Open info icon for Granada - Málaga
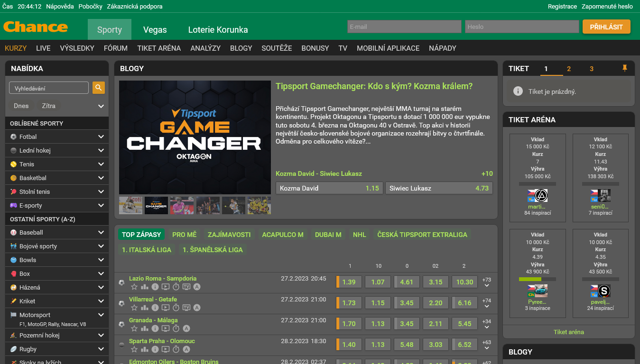The image size is (640, 364). coord(155,328)
